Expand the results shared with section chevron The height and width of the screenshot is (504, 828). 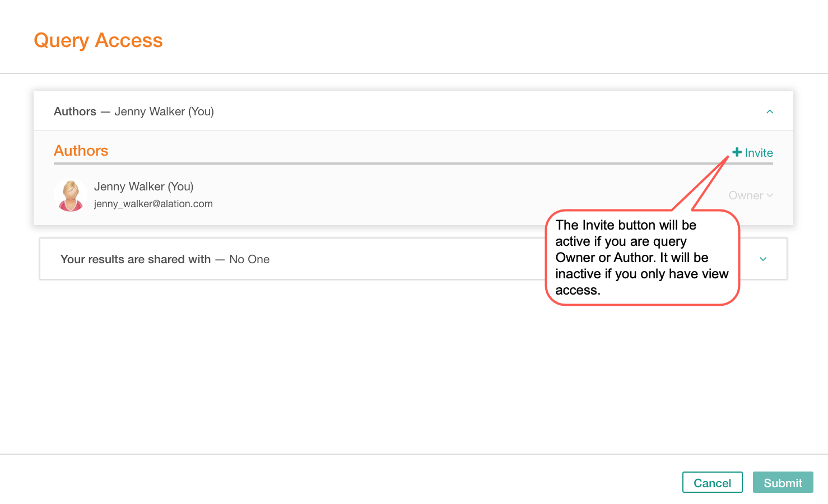[763, 259]
